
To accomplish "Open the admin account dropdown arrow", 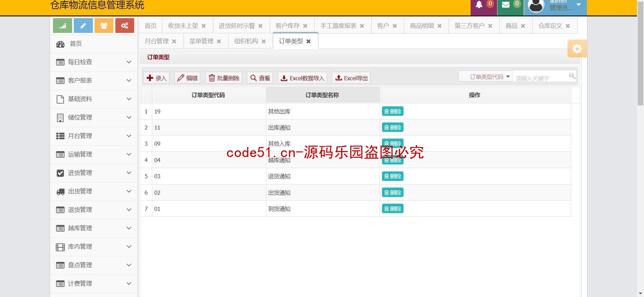I will pyautogui.click(x=579, y=5).
